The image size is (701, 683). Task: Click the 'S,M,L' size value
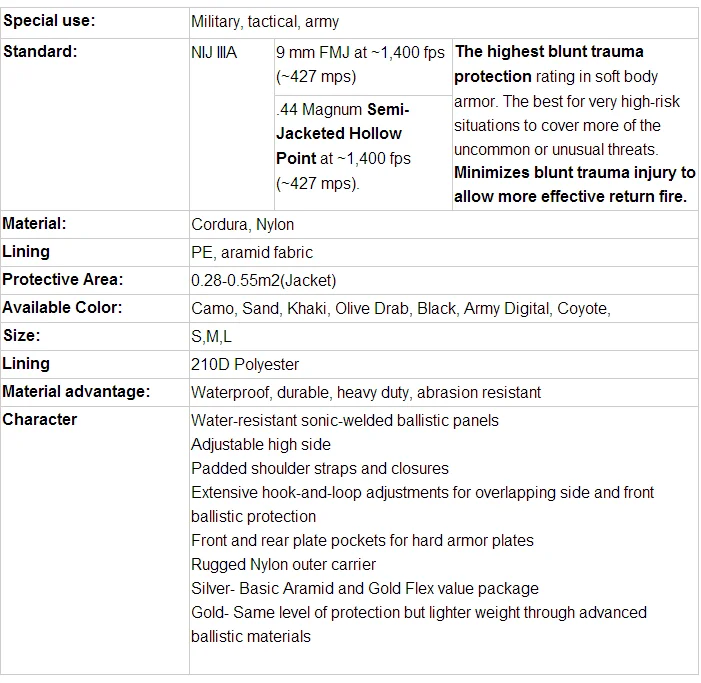[211, 336]
